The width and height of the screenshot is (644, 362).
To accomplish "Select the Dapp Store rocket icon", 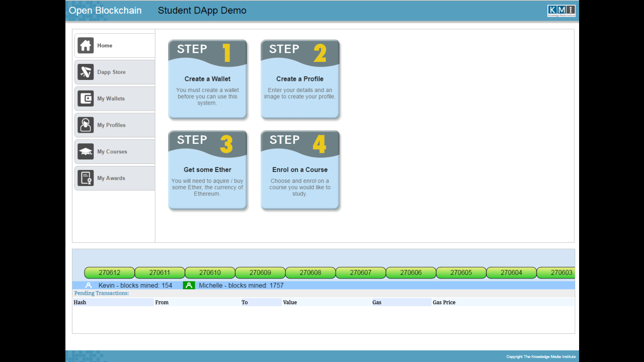I will [x=86, y=72].
